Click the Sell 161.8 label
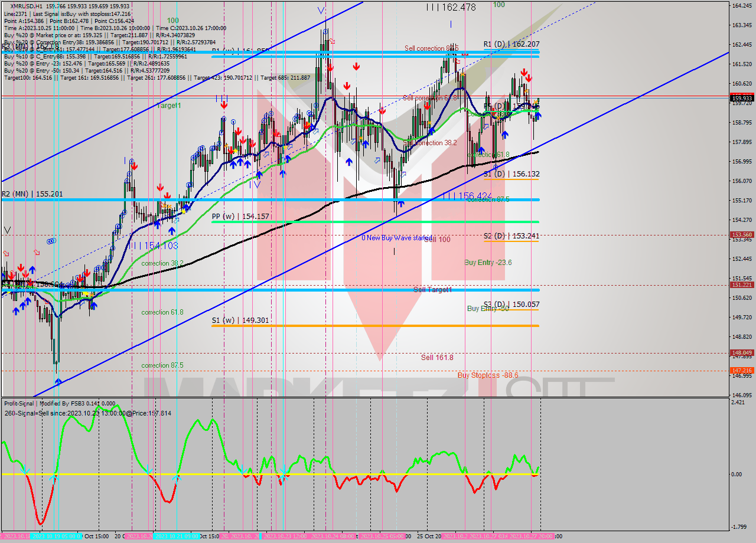The width and height of the screenshot is (756, 543). click(437, 357)
